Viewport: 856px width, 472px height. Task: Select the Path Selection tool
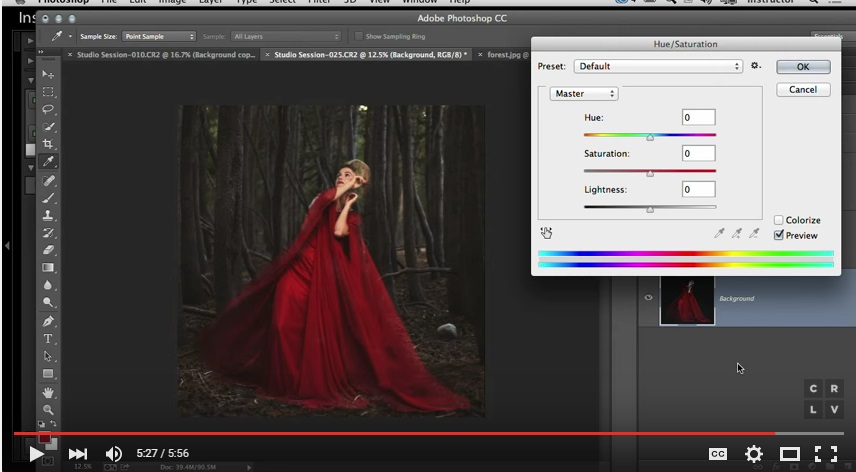pos(48,356)
